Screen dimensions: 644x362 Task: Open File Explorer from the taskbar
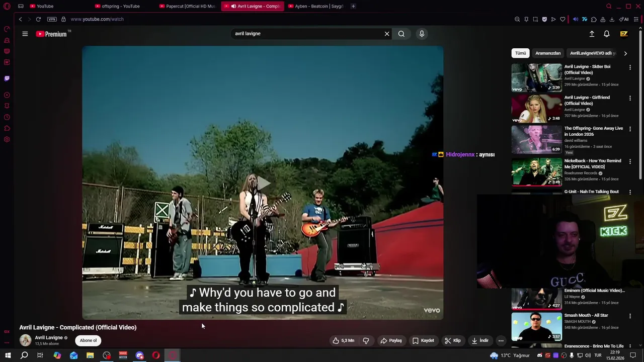coord(90,355)
